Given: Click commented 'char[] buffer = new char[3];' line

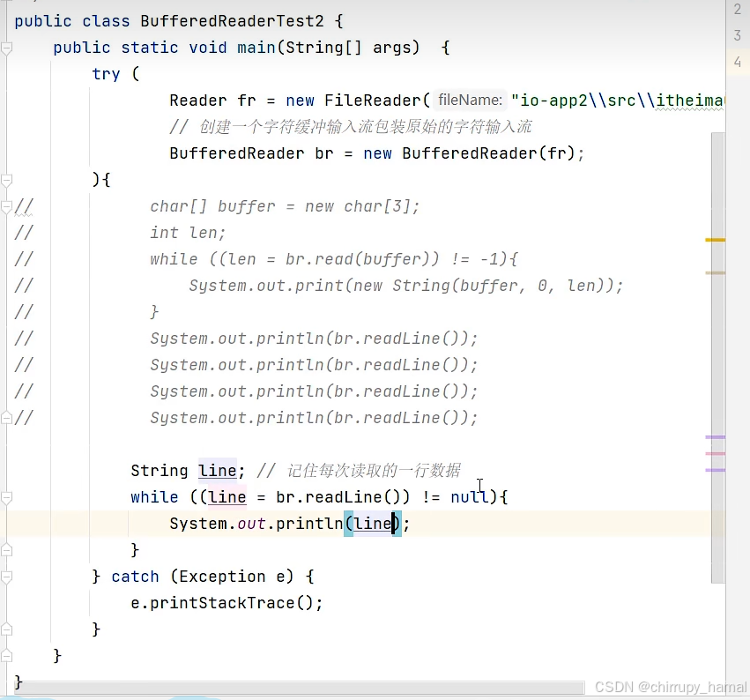Looking at the screenshot, I should [285, 206].
